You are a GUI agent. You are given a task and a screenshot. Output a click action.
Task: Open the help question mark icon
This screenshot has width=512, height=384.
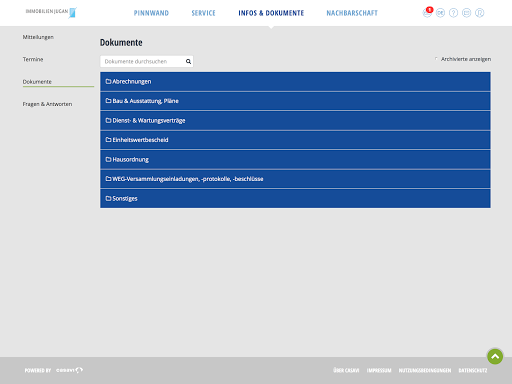(x=453, y=13)
